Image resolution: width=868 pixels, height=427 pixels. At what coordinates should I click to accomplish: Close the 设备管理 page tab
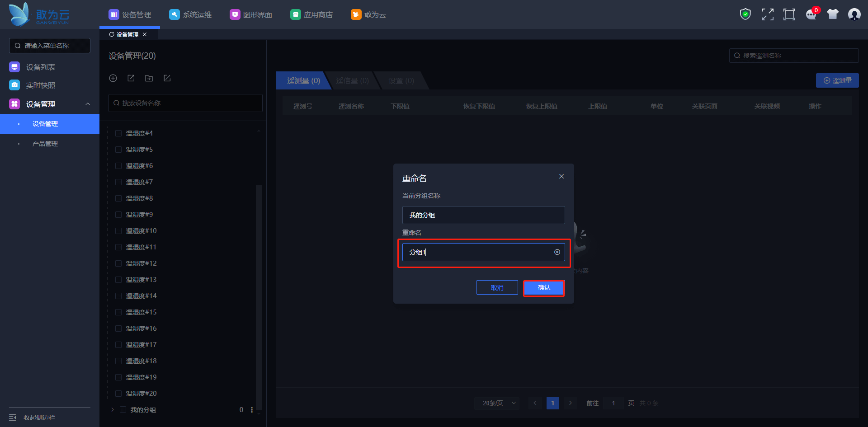click(x=145, y=34)
